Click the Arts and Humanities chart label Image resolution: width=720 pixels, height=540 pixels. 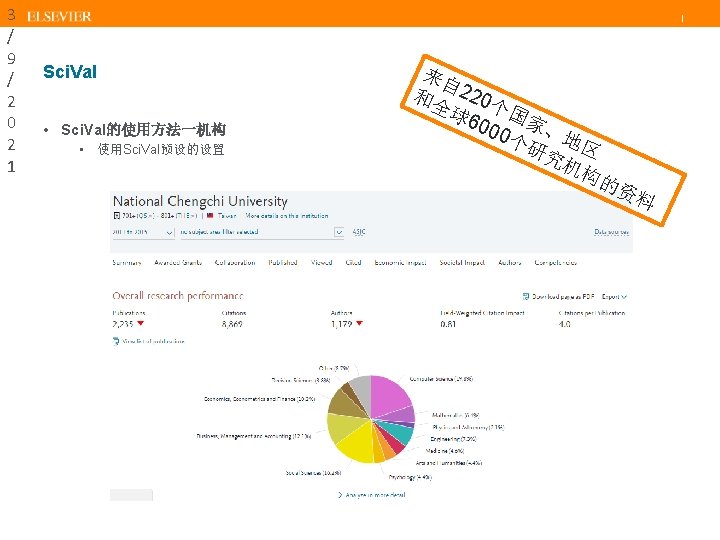coord(449,463)
